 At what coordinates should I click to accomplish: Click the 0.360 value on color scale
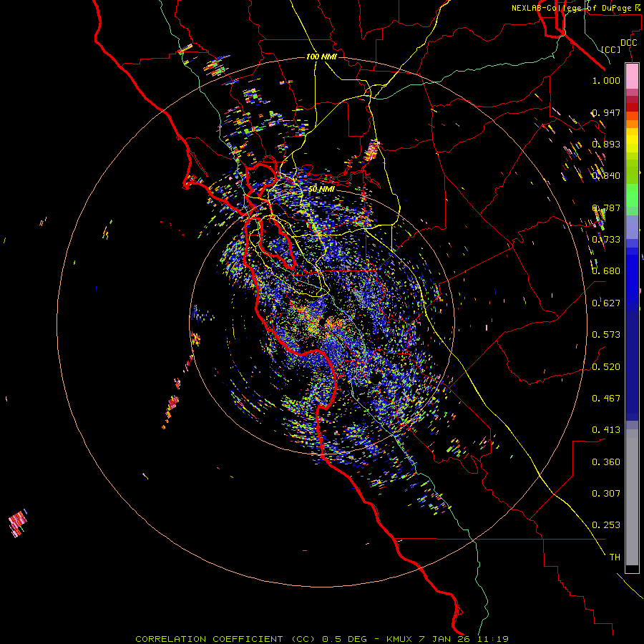pyautogui.click(x=606, y=462)
